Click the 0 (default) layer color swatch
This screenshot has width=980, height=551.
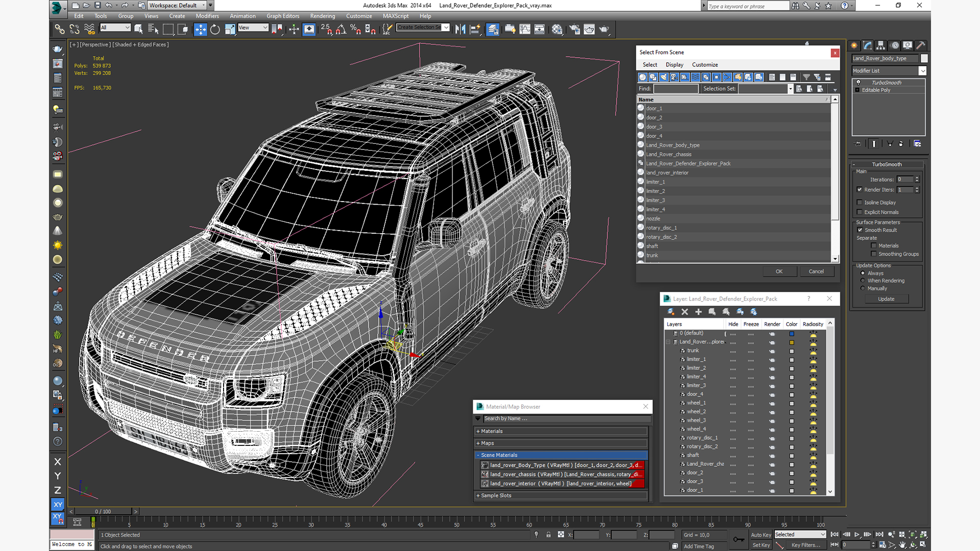pos(792,334)
